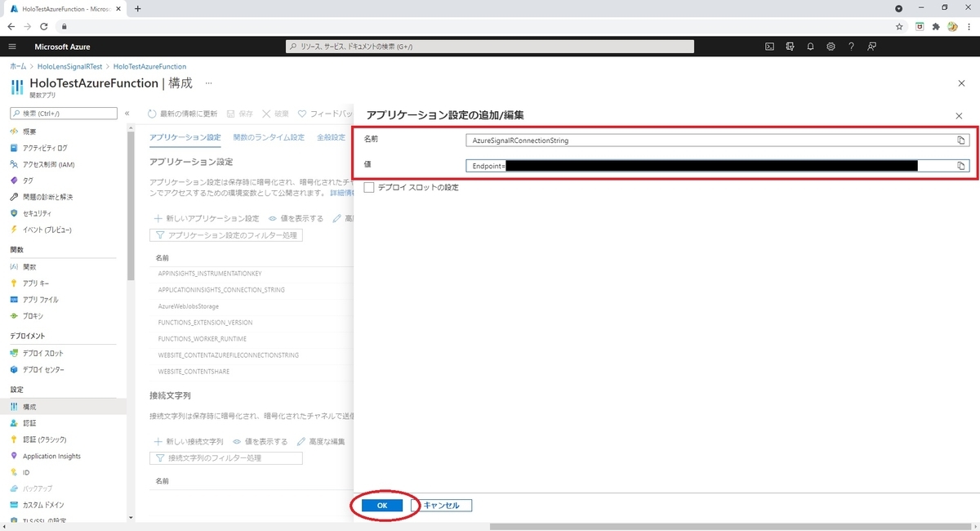Focus the 値 input field
The width and height of the screenshot is (980, 531).
717,166
